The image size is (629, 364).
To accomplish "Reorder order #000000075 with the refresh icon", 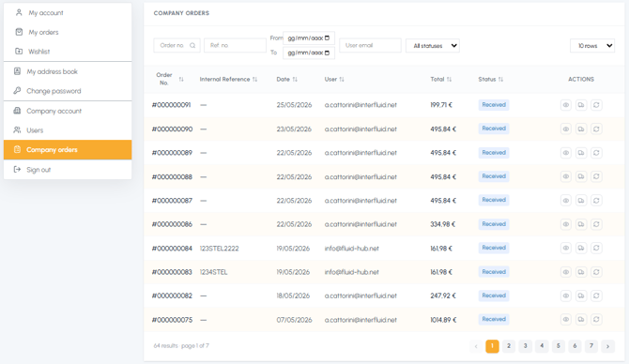I will point(596,320).
